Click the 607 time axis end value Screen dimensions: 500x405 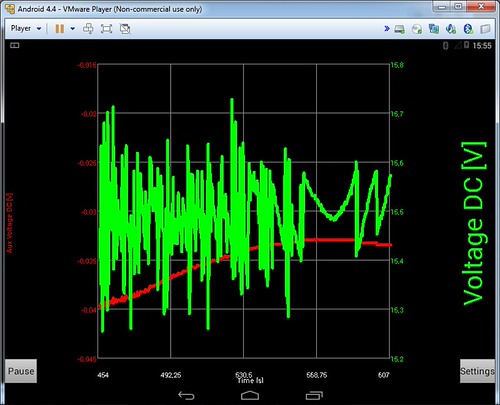[384, 375]
